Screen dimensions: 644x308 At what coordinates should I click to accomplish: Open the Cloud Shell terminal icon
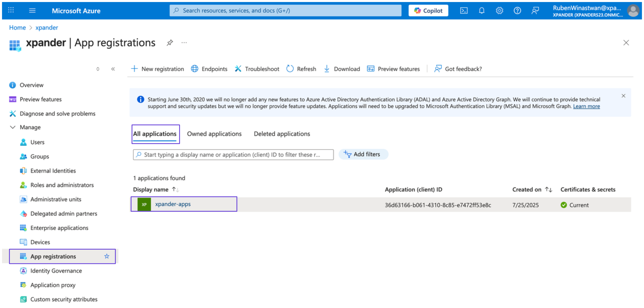[464, 11]
